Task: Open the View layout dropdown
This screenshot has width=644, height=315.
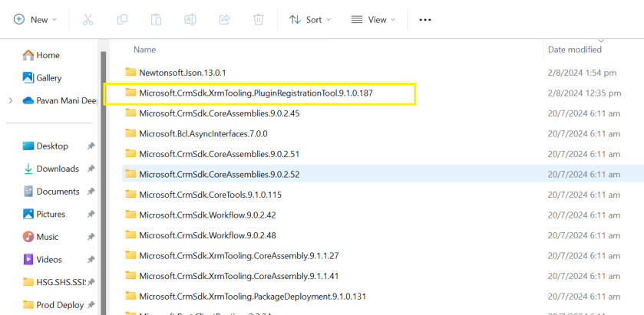Action: coord(373,20)
